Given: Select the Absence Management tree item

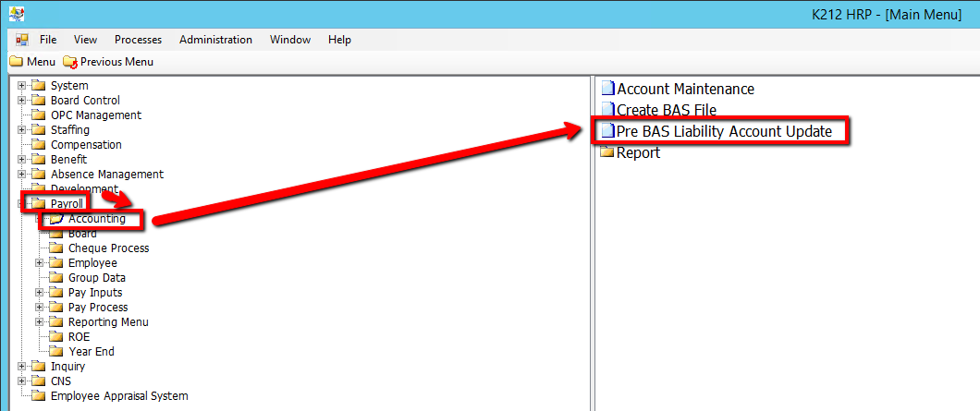Looking at the screenshot, I should click(x=106, y=175).
